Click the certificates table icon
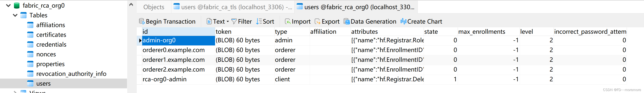 [x=30, y=35]
